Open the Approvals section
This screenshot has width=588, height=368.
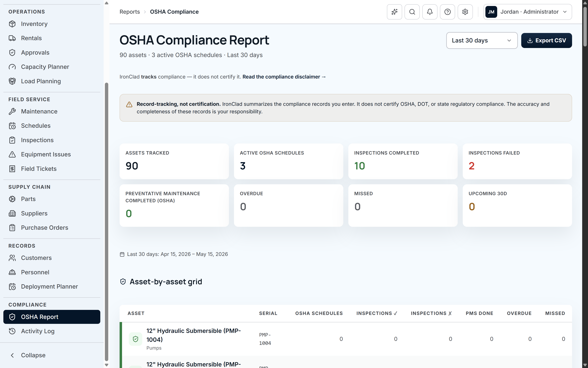(x=52, y=53)
